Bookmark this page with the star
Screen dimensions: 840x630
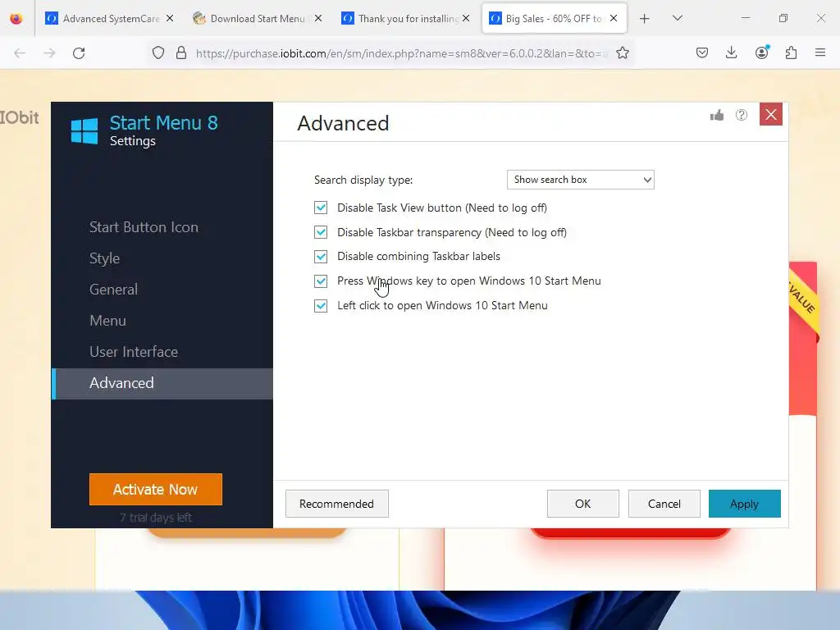coord(623,53)
